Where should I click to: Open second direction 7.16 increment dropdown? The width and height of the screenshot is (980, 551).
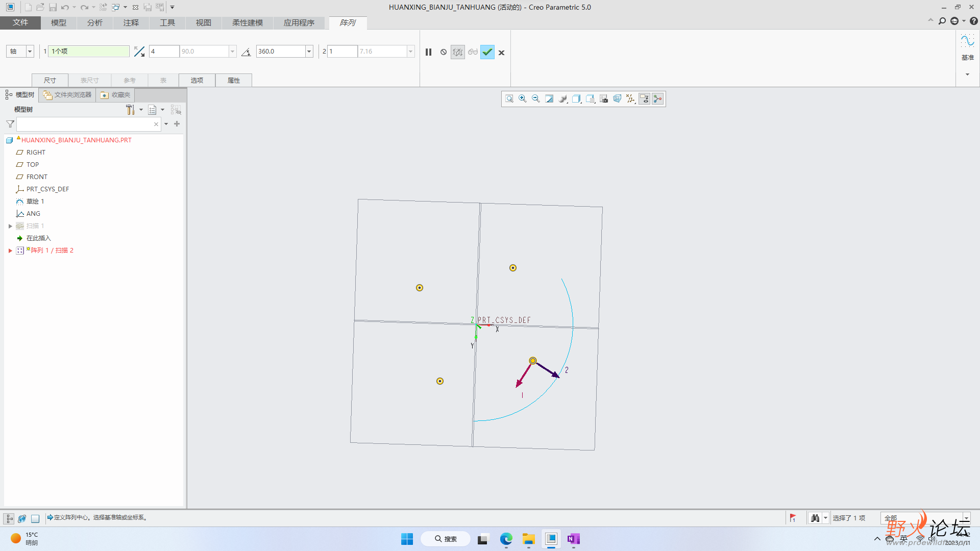click(410, 52)
